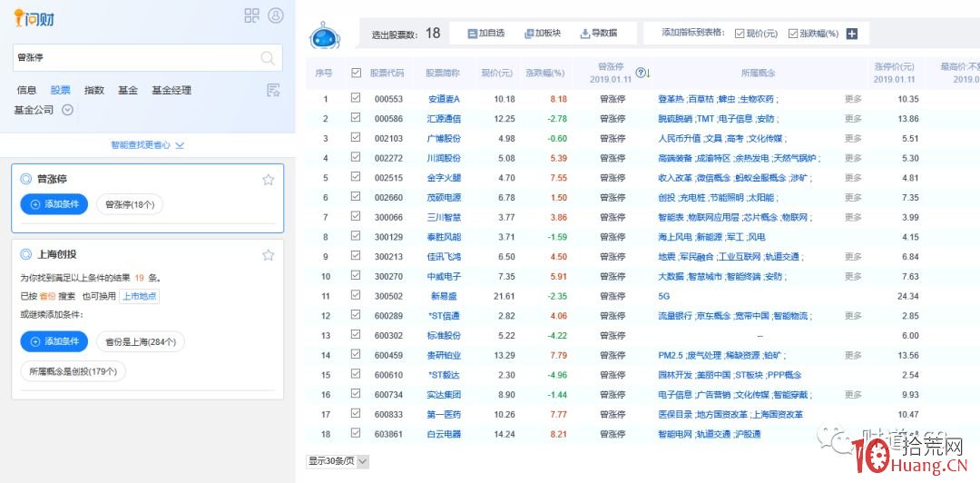This screenshot has width=980, height=483.
Task: Sort by the 涨跌幅(%) column header
Action: point(545,74)
